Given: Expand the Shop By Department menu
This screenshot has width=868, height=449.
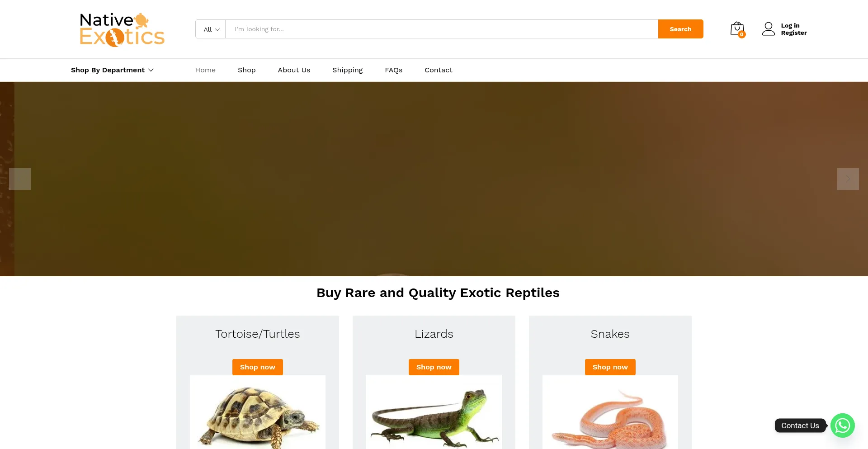Looking at the screenshot, I should [x=112, y=70].
